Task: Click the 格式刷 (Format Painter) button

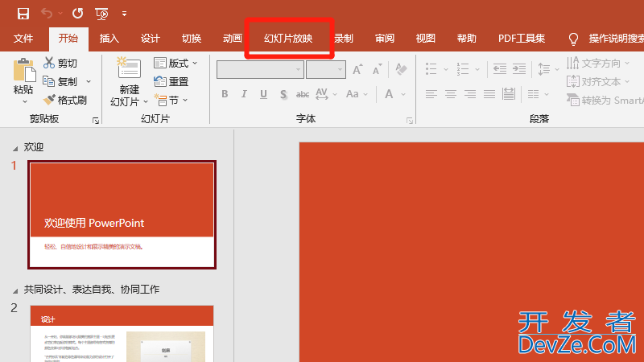Action: 64,100
